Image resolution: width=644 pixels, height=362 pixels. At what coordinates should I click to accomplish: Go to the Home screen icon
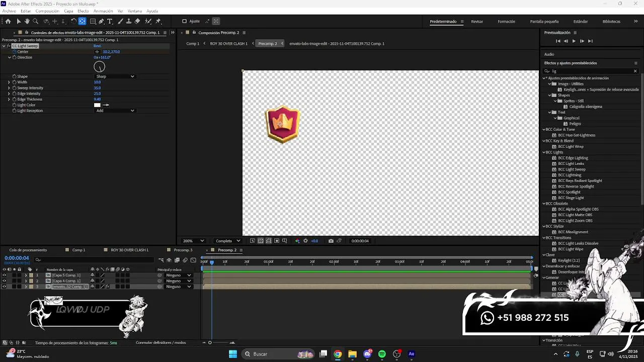tap(8, 21)
